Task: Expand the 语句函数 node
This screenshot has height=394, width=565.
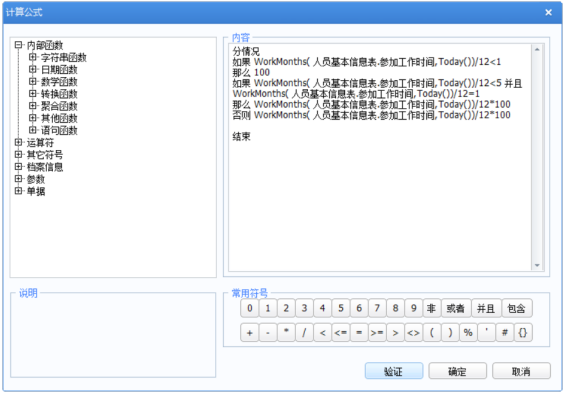Action: 32,130
